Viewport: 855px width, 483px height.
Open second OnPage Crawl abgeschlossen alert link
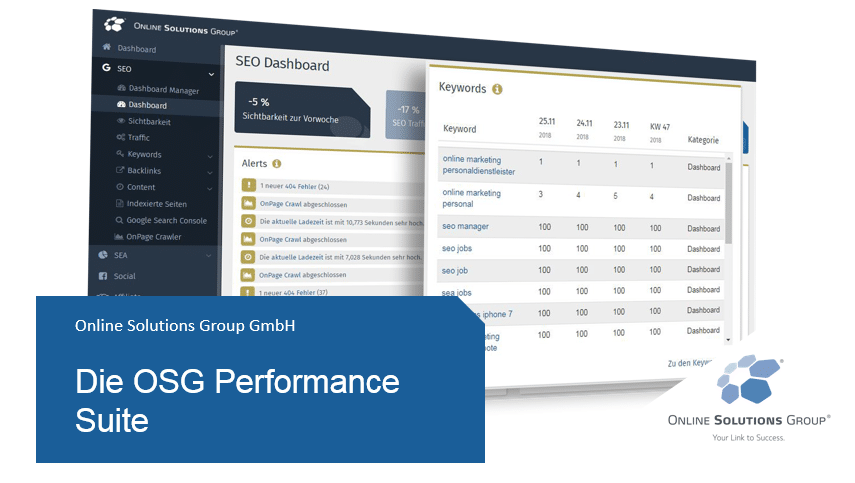point(303,239)
